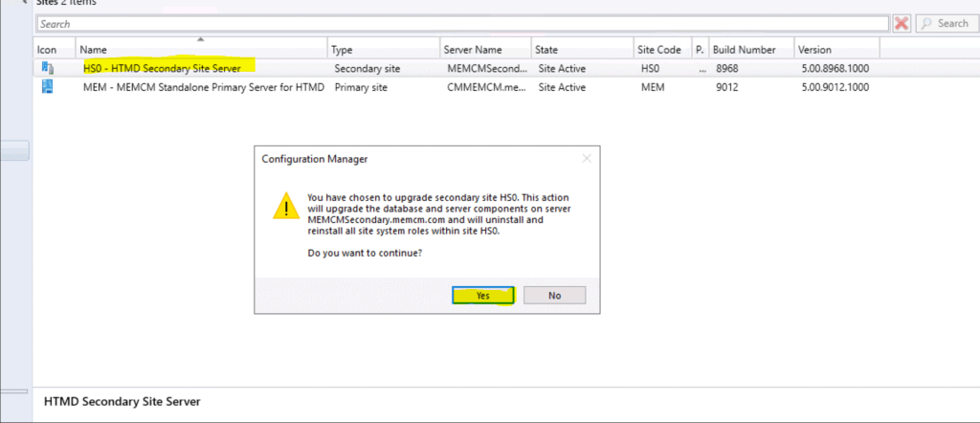Click 'HTMD Secondary Site Server' details pane heading

coord(122,402)
